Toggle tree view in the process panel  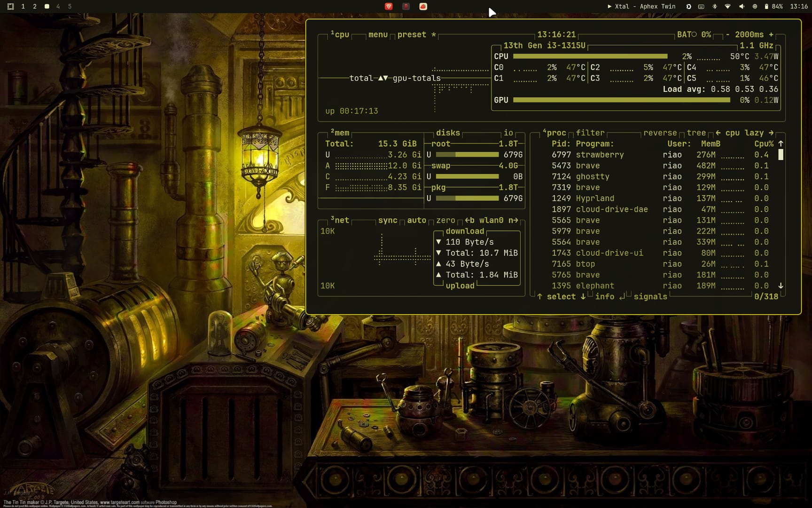(x=696, y=133)
